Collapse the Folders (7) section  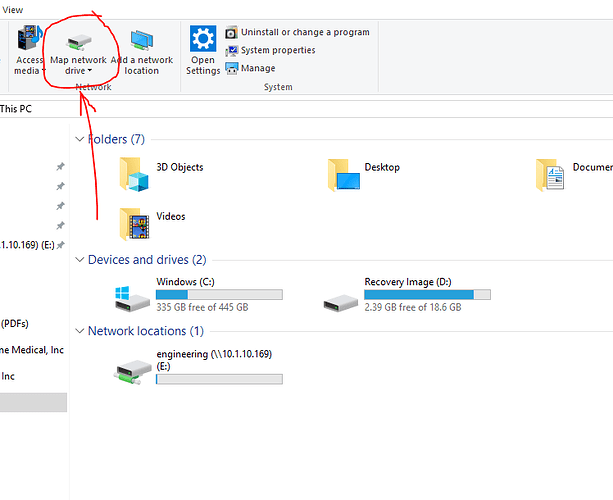[x=80, y=139]
